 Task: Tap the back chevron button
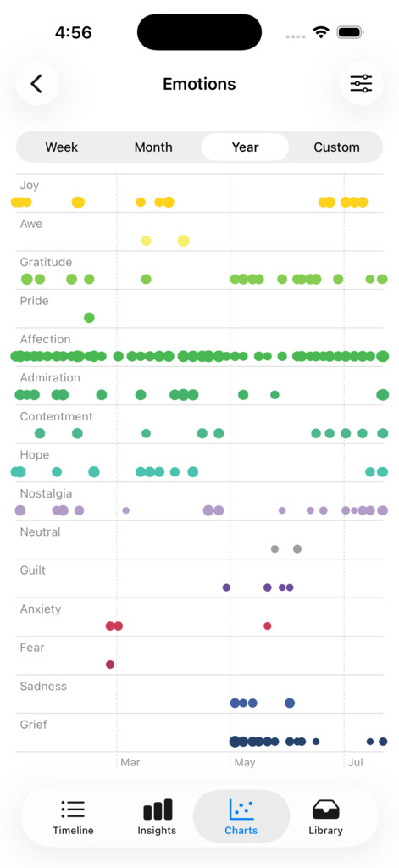click(37, 84)
